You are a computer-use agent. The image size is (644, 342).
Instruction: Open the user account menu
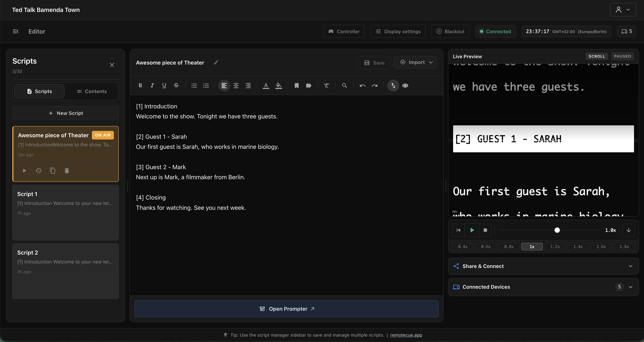(x=623, y=10)
